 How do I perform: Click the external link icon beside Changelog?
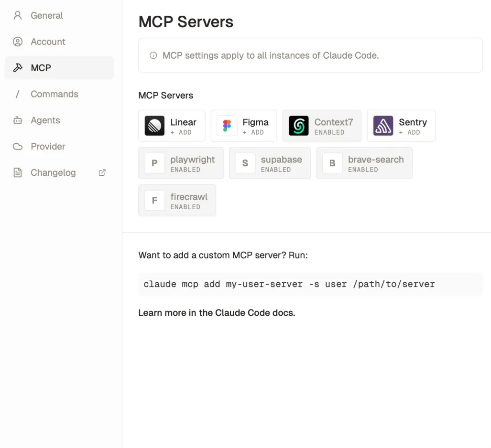[x=102, y=173]
